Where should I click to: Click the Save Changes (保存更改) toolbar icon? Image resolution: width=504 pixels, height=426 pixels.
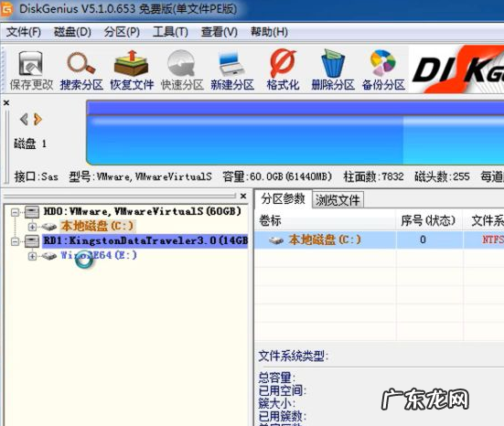pos(31,63)
